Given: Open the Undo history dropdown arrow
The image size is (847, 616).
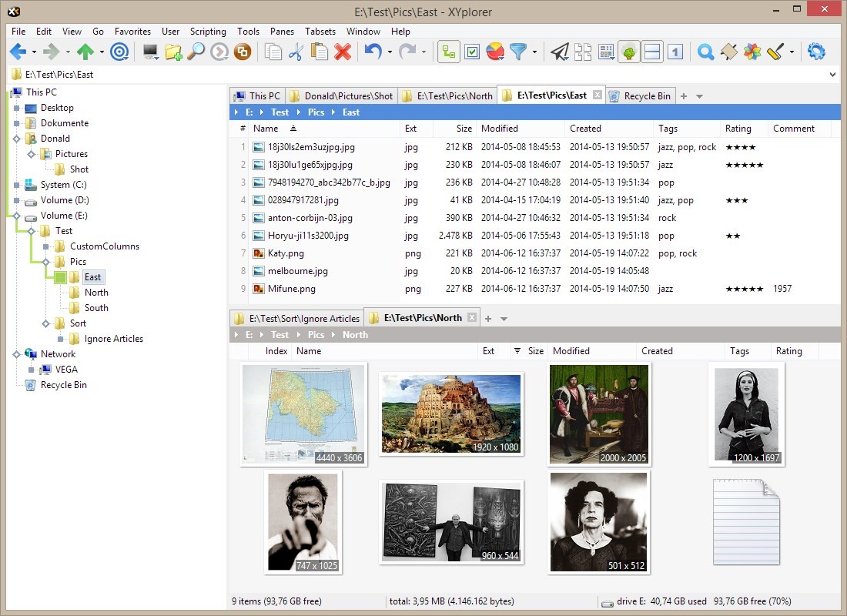Looking at the screenshot, I should [390, 52].
